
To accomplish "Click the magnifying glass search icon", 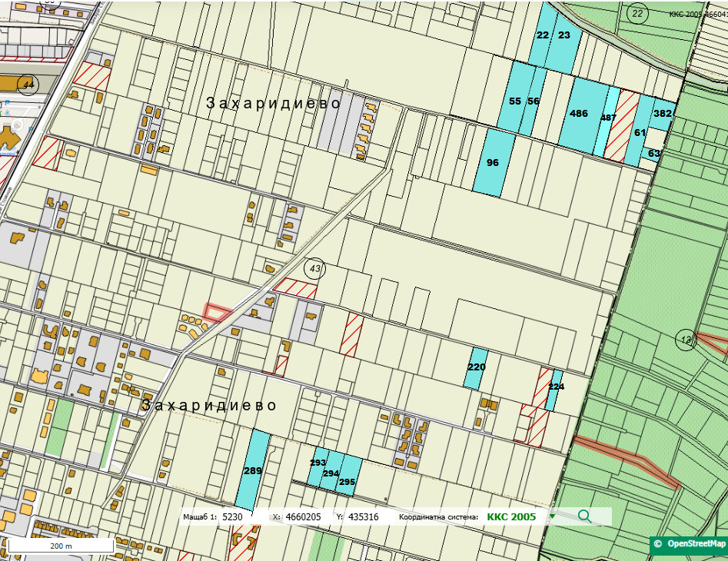I will [x=585, y=516].
